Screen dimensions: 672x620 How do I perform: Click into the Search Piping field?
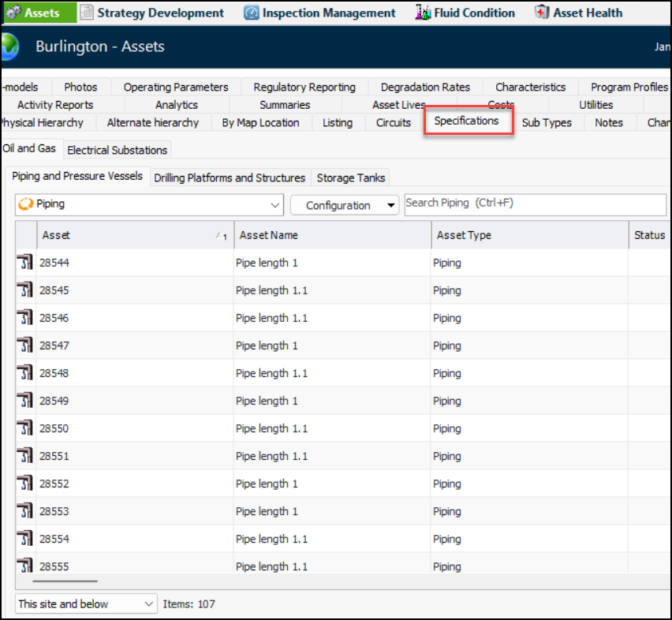[535, 204]
